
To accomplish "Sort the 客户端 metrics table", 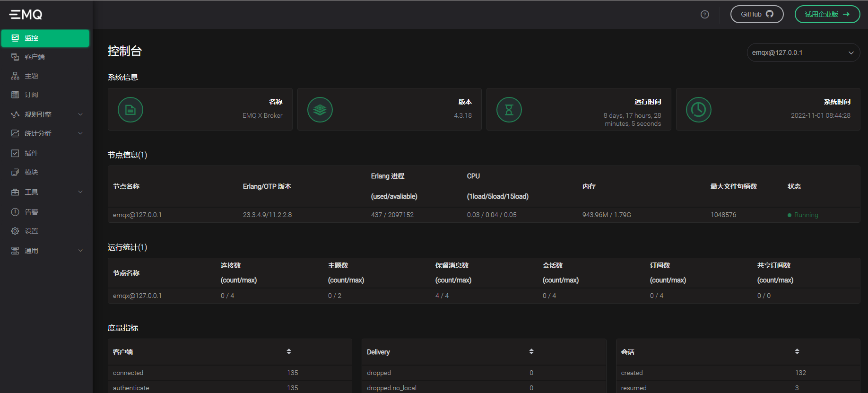I will (x=289, y=351).
